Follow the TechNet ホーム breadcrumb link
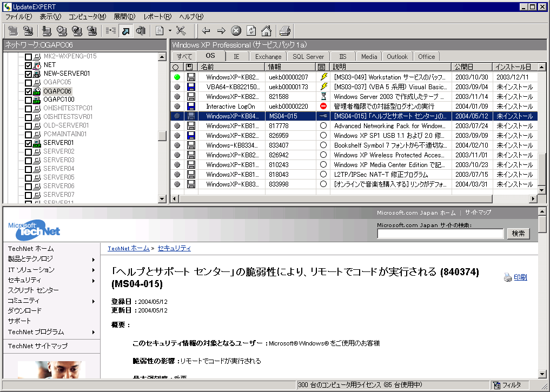Viewport: 550px width, 392px height. coord(128,248)
